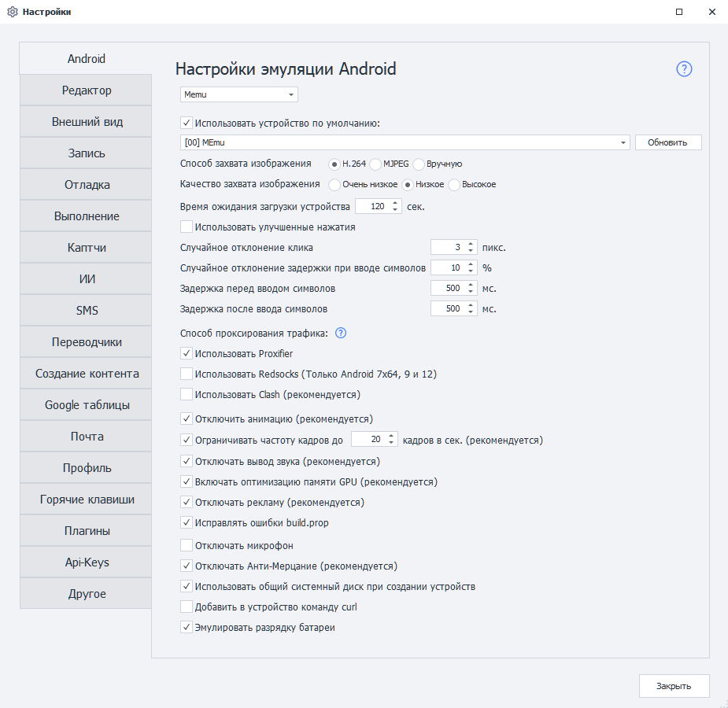Toggle Отключать Анти-Мерцание checkbox
Screen dimensions: 728x708
point(187,566)
